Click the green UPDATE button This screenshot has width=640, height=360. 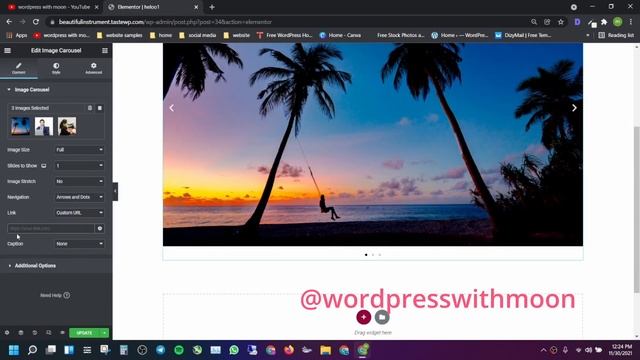(84, 333)
